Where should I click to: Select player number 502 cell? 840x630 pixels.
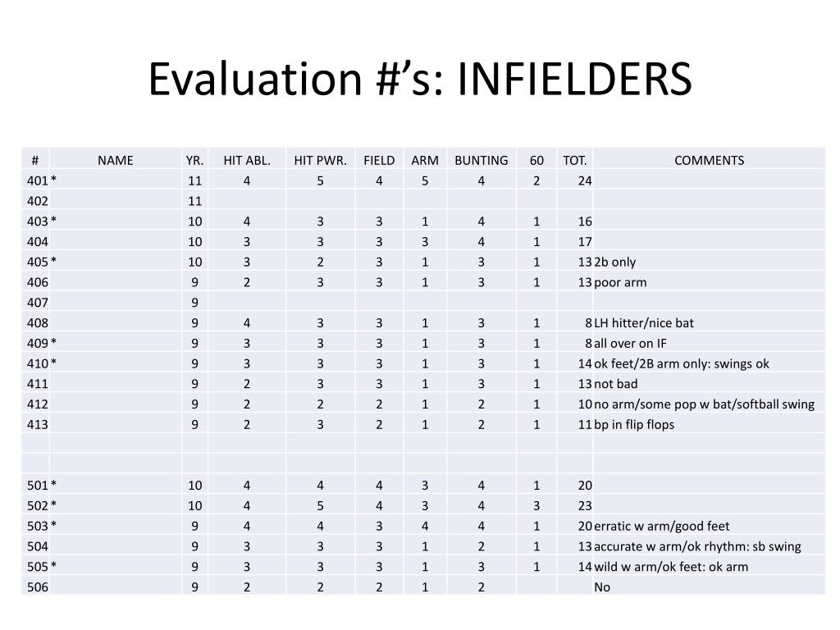[36, 505]
